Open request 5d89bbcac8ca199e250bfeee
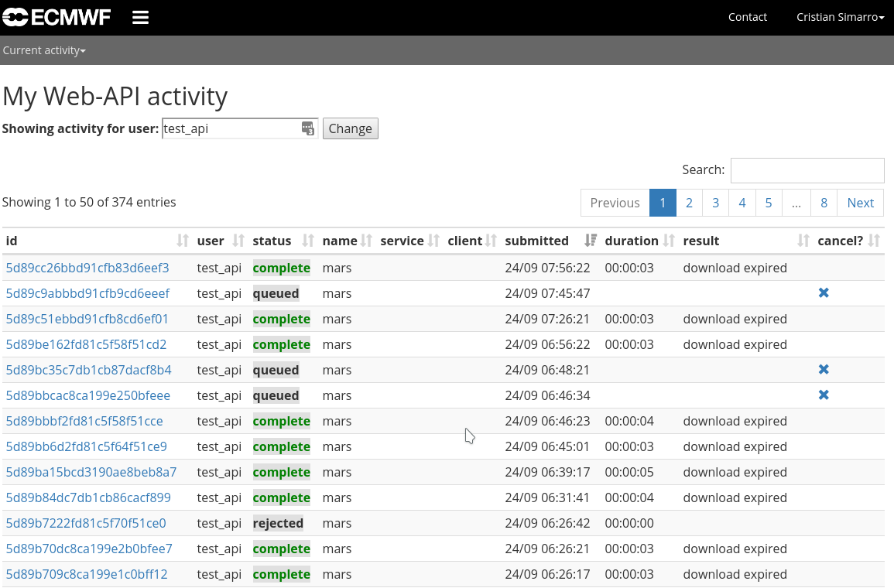Screen dimensions: 894x588 click(x=87, y=395)
